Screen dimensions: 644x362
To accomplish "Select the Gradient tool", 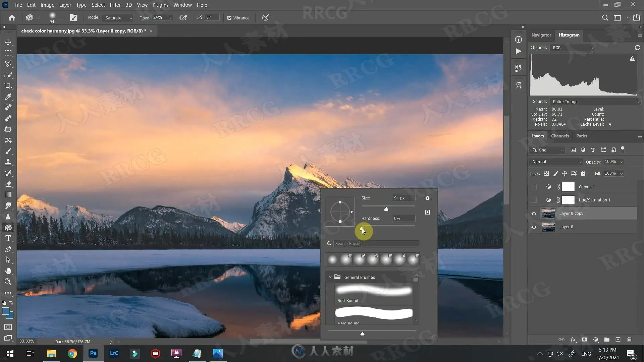I will coord(8,195).
